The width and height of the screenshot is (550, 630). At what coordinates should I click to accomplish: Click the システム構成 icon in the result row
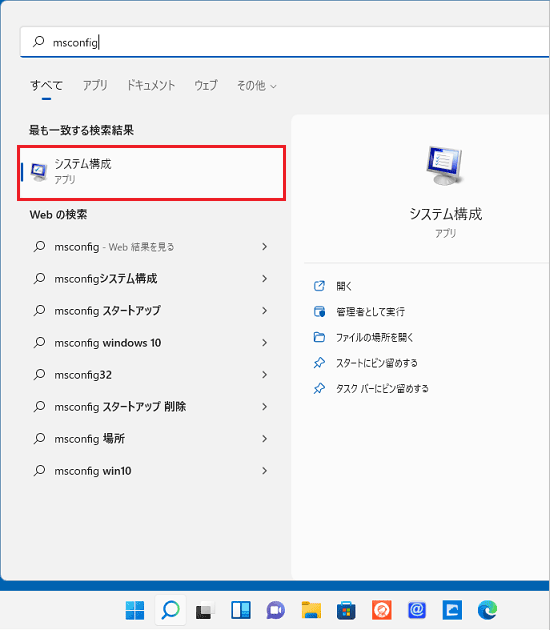coord(39,172)
